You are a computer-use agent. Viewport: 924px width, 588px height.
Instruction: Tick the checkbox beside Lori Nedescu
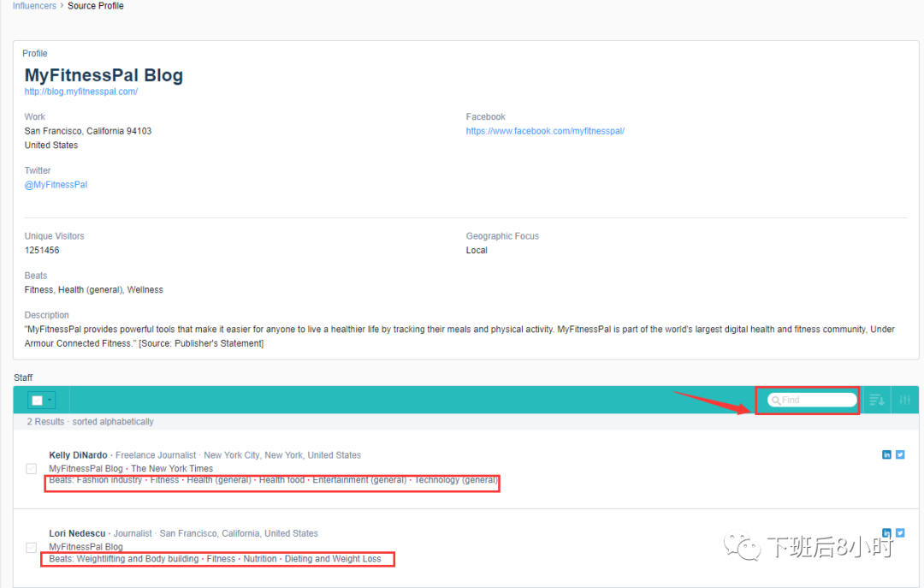tap(32, 547)
